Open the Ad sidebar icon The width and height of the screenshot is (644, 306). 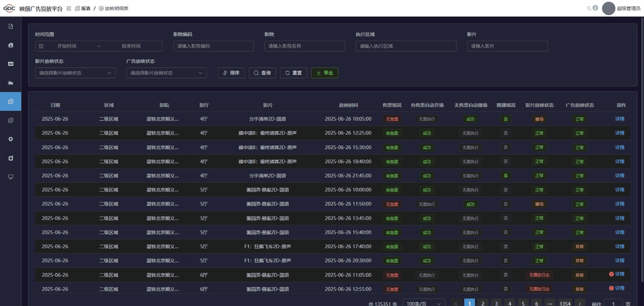click(x=11, y=64)
